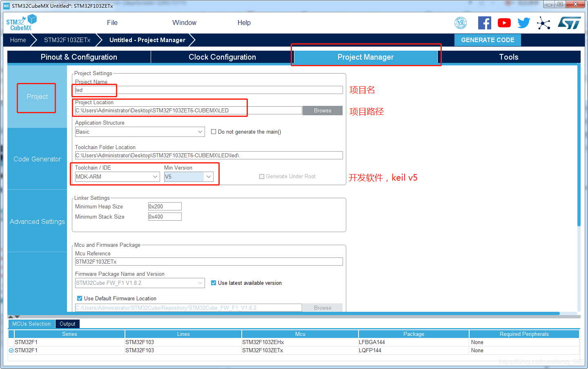Click the STM32CubeMX logo icon
The width and height of the screenshot is (588, 369).
[21, 22]
